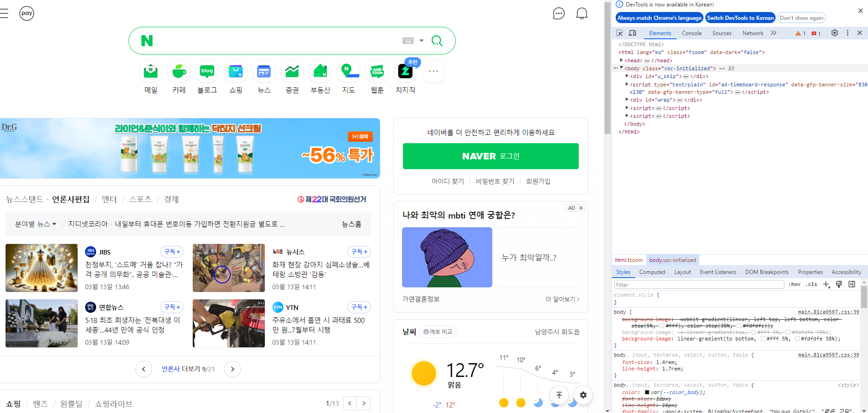Open the 쇼핑 shortcut icon
868x413 pixels.
[x=236, y=72]
